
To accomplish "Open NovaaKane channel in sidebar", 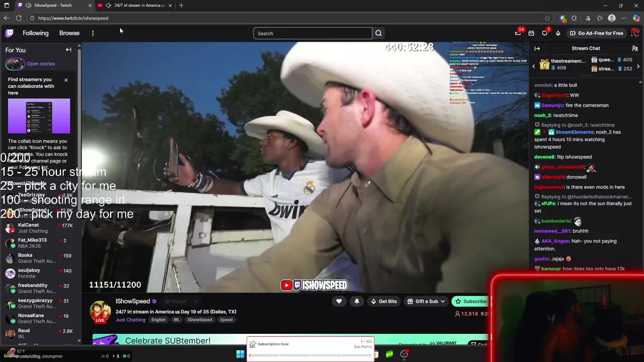I will point(40,319).
